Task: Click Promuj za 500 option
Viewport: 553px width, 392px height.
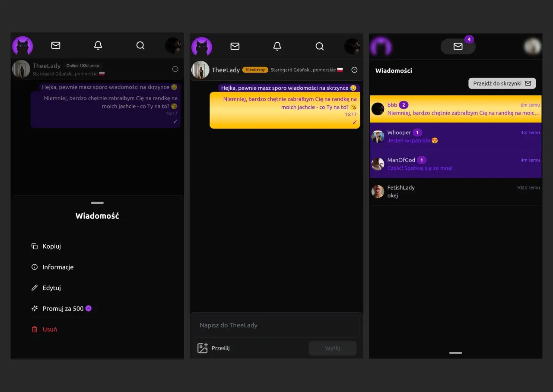Action: [x=61, y=308]
